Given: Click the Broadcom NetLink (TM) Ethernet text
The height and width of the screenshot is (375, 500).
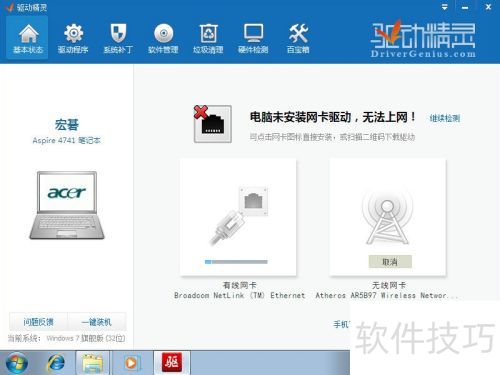Looking at the screenshot, I should coord(239,295).
